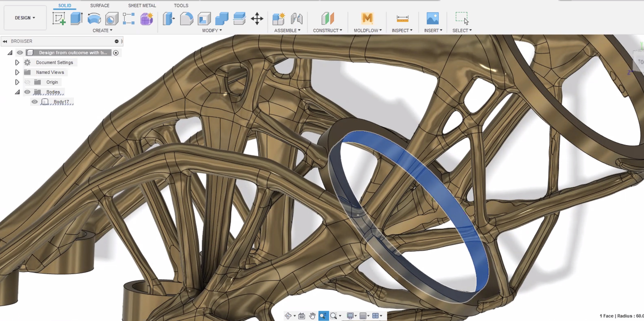Expand the Named Views node
The width and height of the screenshot is (644, 321).
(x=17, y=72)
